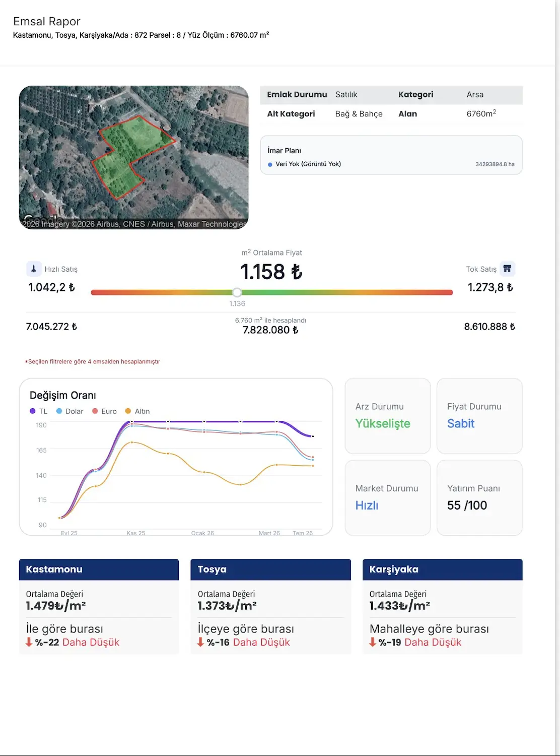Click the blue dot beside Veri Yok
Image resolution: width=560 pixels, height=756 pixels.
[x=270, y=164]
